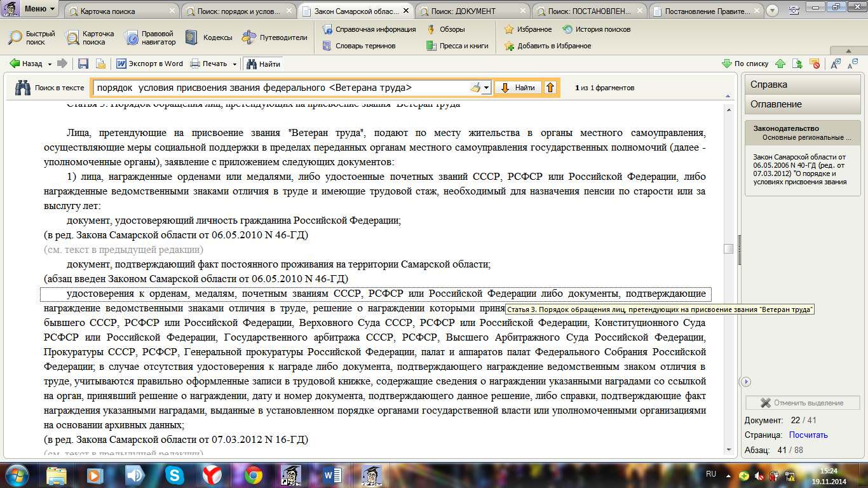This screenshot has width=868, height=488.
Task: Click Отменить выделение button
Action: tap(803, 403)
